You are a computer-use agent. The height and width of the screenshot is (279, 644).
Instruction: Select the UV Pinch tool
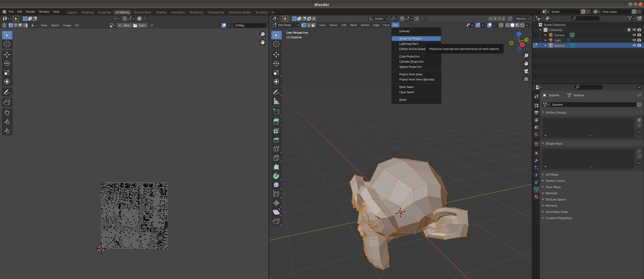[x=7, y=131]
